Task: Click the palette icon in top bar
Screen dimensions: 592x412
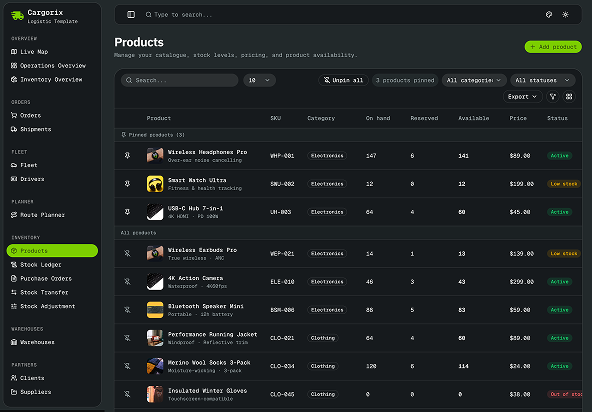Action: tap(549, 15)
